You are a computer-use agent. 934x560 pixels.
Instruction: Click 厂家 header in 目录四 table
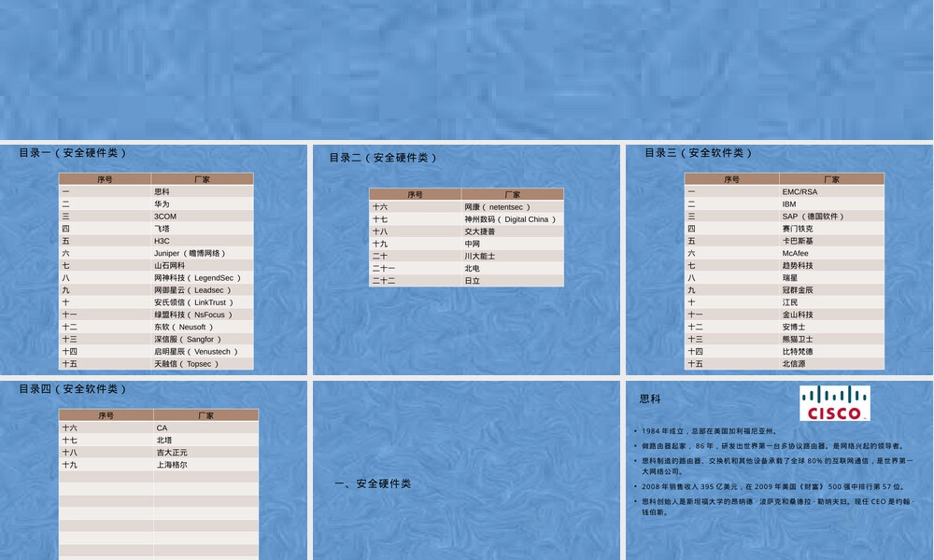[x=206, y=415]
